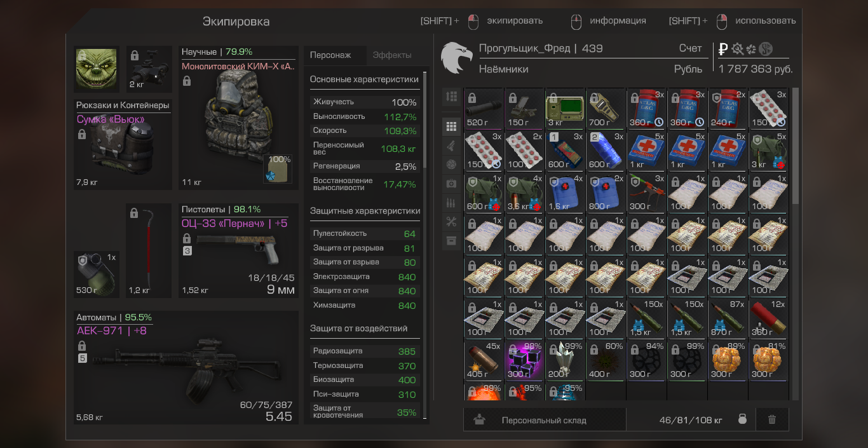868x448 pixels.
Task: Select the purple cubes artifact at 98%
Action: tap(524, 360)
